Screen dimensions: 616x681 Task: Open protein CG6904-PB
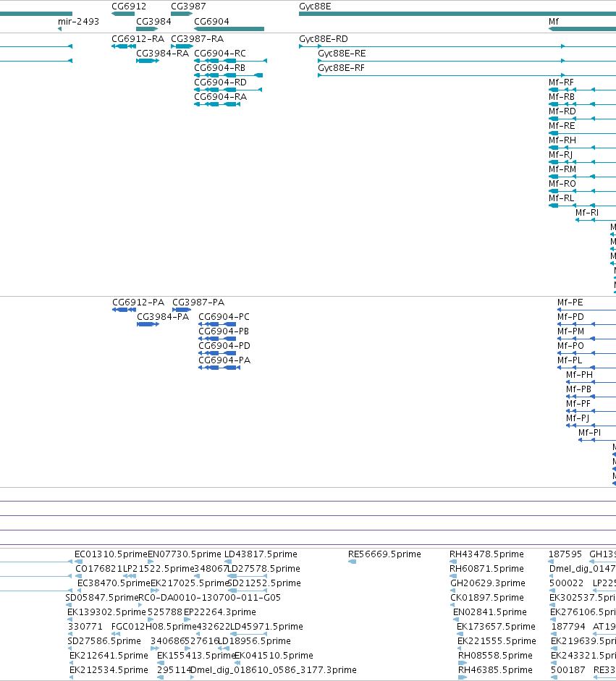224,331
